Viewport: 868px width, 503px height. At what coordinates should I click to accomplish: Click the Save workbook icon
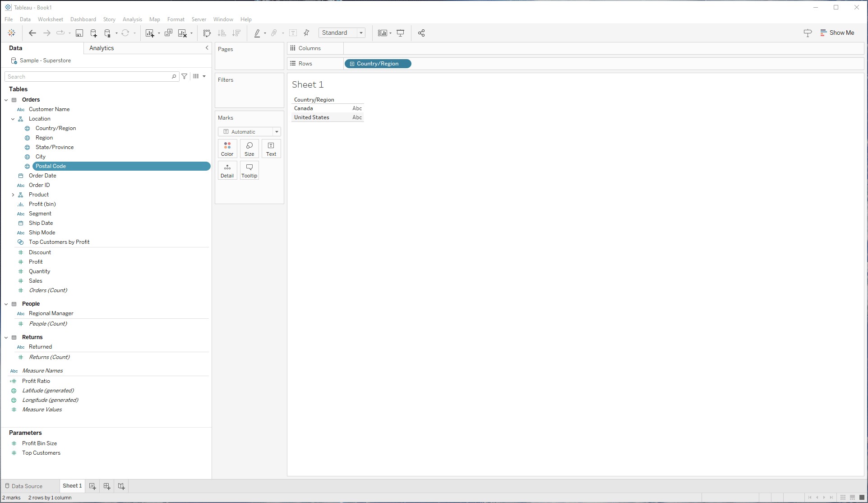(79, 33)
